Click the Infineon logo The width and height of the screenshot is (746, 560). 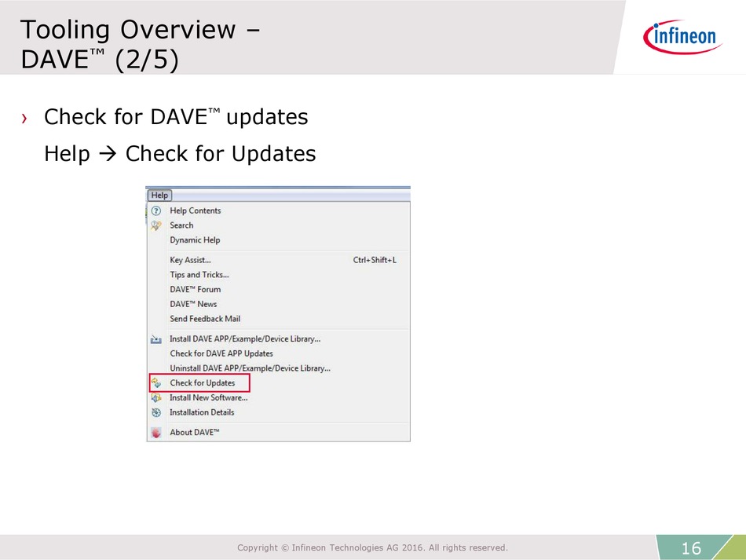click(682, 37)
